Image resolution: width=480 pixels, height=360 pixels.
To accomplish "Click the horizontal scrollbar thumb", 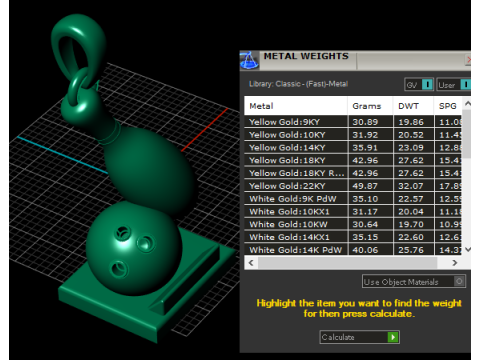I will (347, 263).
